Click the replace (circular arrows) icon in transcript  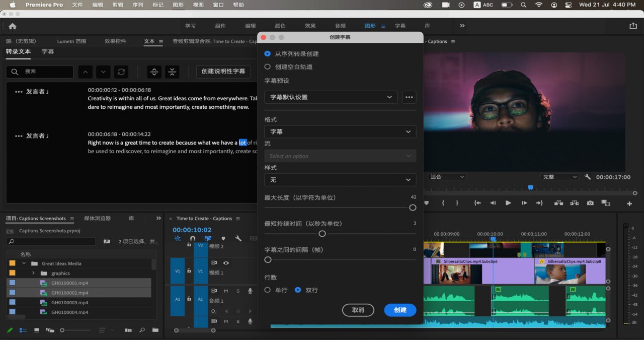[121, 72]
